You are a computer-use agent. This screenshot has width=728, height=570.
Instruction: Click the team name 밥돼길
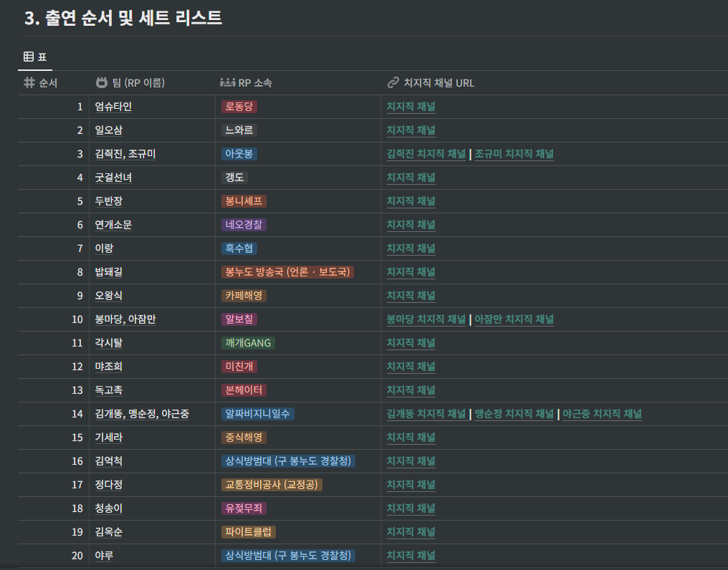click(x=109, y=272)
